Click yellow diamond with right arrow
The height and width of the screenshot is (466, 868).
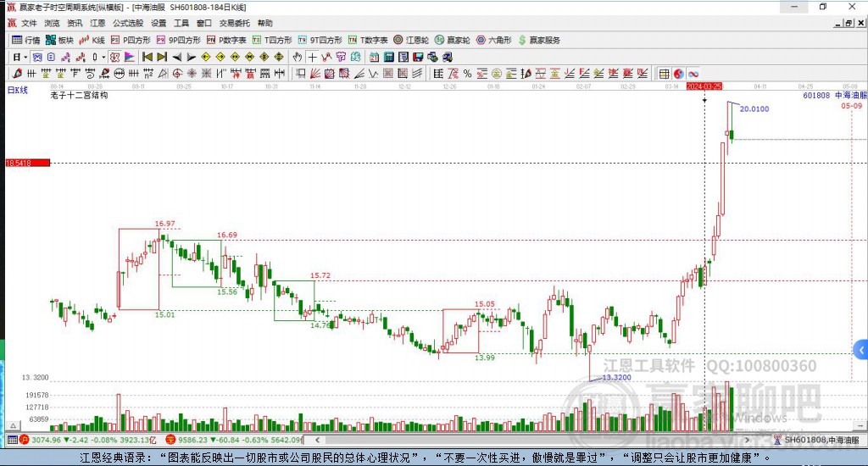pyautogui.click(x=220, y=57)
